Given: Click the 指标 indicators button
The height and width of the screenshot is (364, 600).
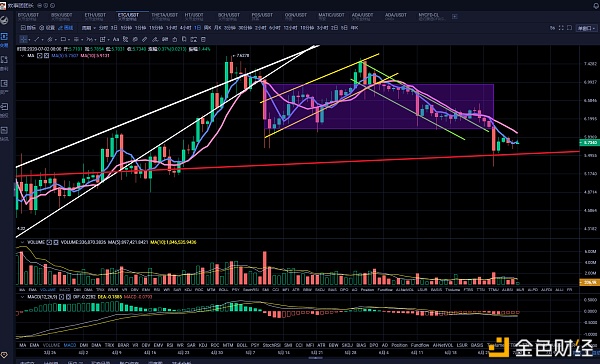Looking at the screenshot, I should 28,28.
